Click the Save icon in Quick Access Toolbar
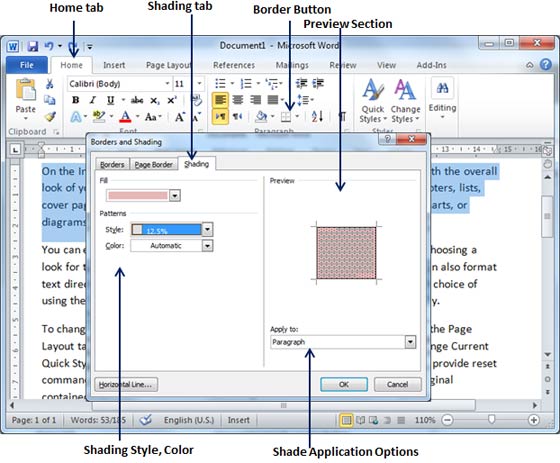Image resolution: width=560 pixels, height=463 pixels. [x=33, y=46]
